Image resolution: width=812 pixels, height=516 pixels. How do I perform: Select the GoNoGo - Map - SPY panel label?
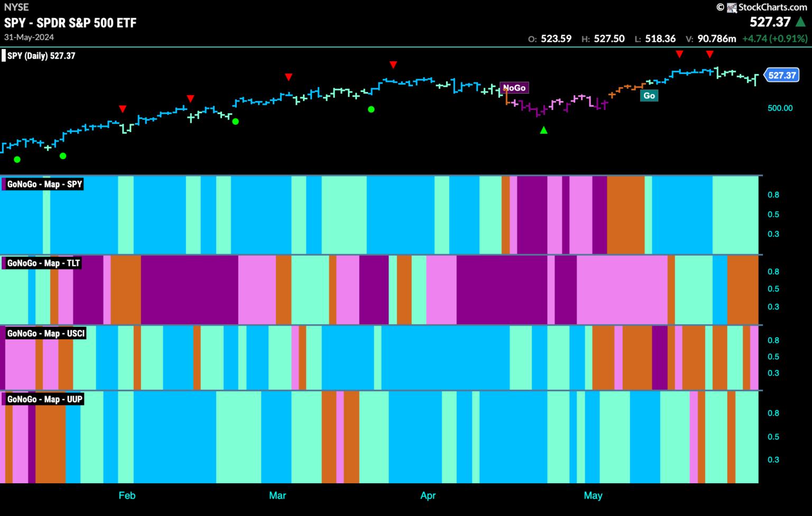[x=44, y=184]
